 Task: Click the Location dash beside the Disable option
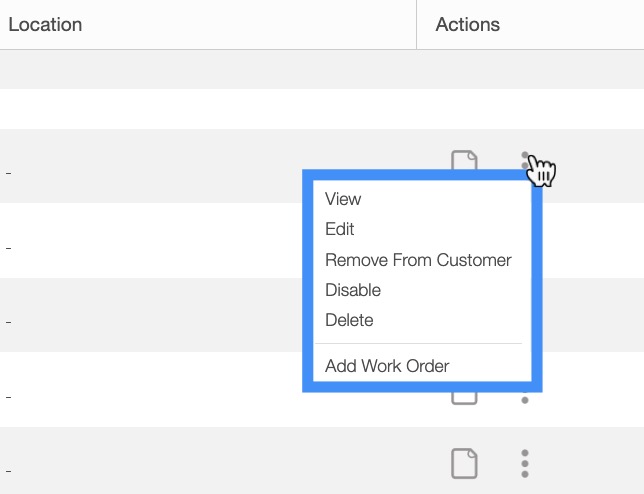8,321
